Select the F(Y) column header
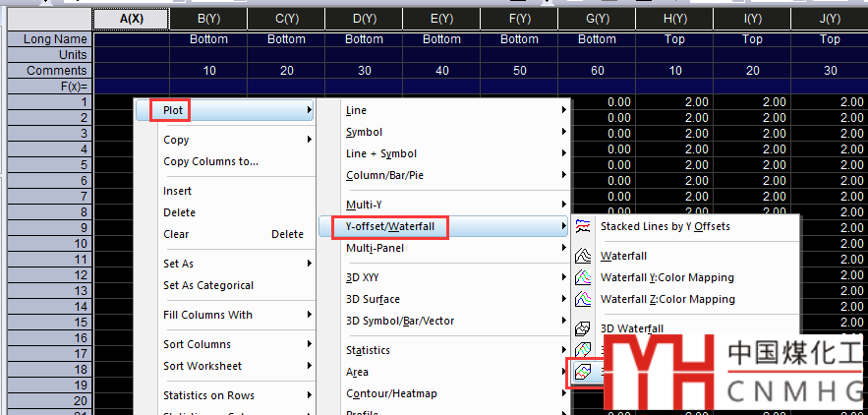This screenshot has width=868, height=415. pos(519,19)
